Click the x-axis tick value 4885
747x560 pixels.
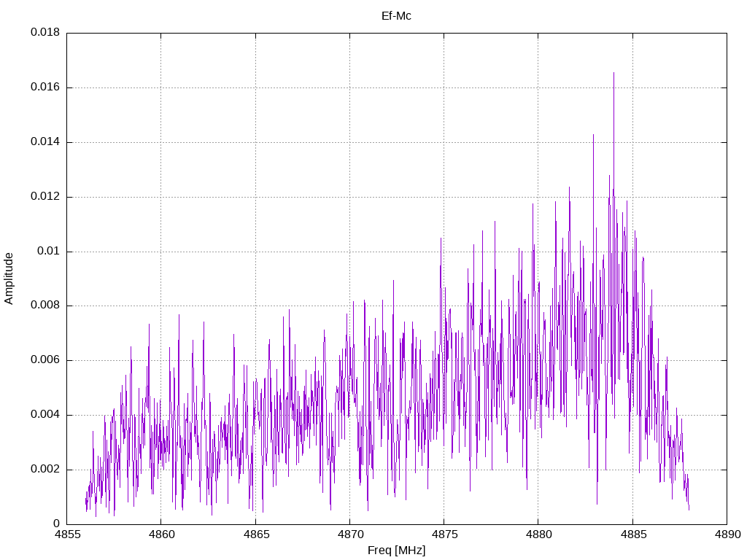(x=633, y=534)
